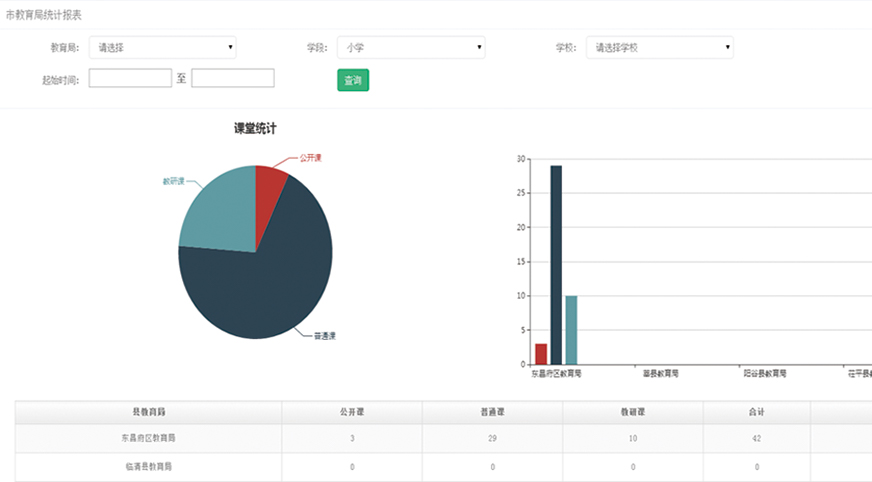This screenshot has height=482, width=872.
Task: Click the 教研课 cell showing 10 in table
Action: tap(633, 438)
